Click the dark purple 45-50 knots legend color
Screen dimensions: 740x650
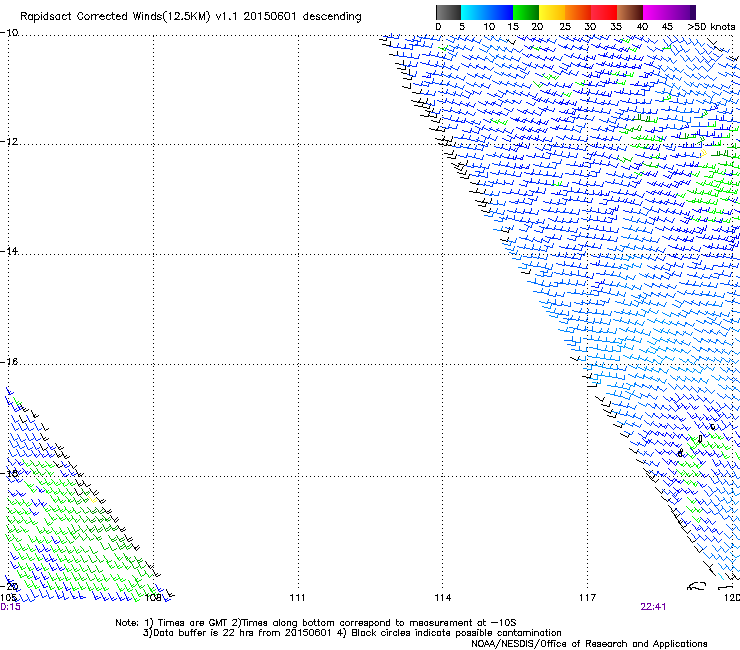[x=682, y=12]
